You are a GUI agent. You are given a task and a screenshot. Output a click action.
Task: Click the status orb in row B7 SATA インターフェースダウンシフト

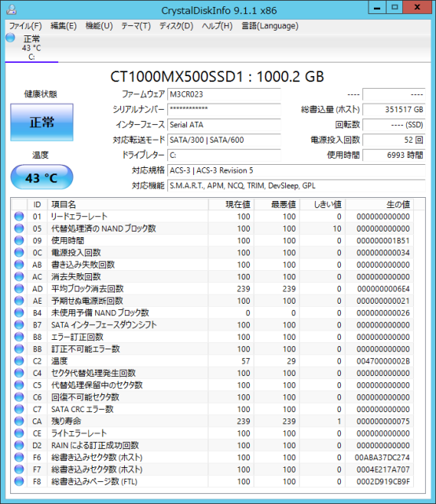click(x=19, y=325)
